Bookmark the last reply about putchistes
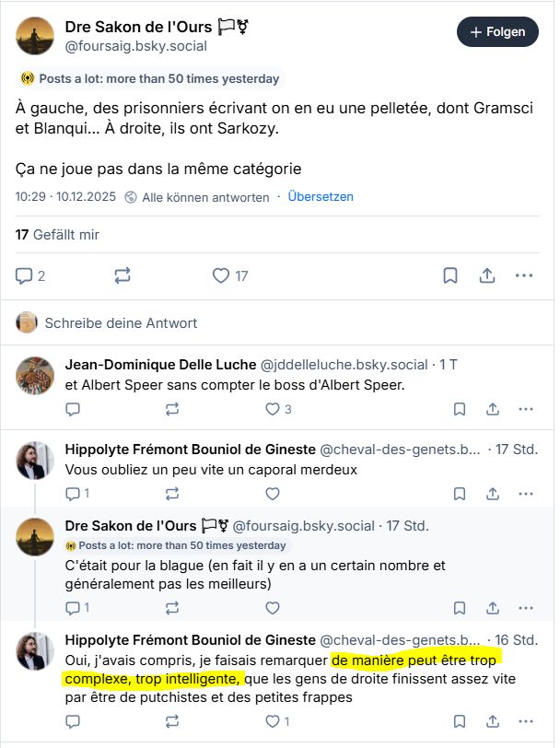This screenshot has height=748, width=560. coord(460,721)
